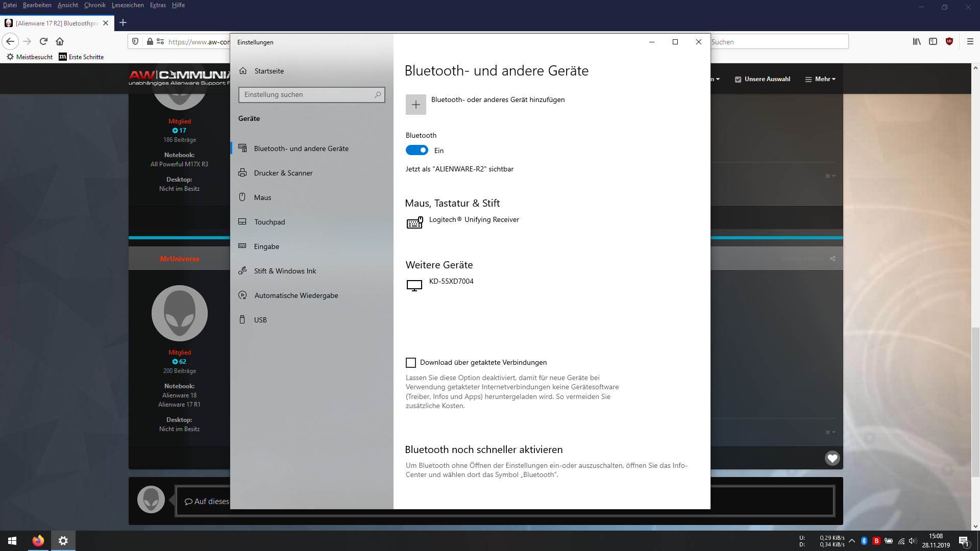Open Windows Start menu

pyautogui.click(x=12, y=541)
